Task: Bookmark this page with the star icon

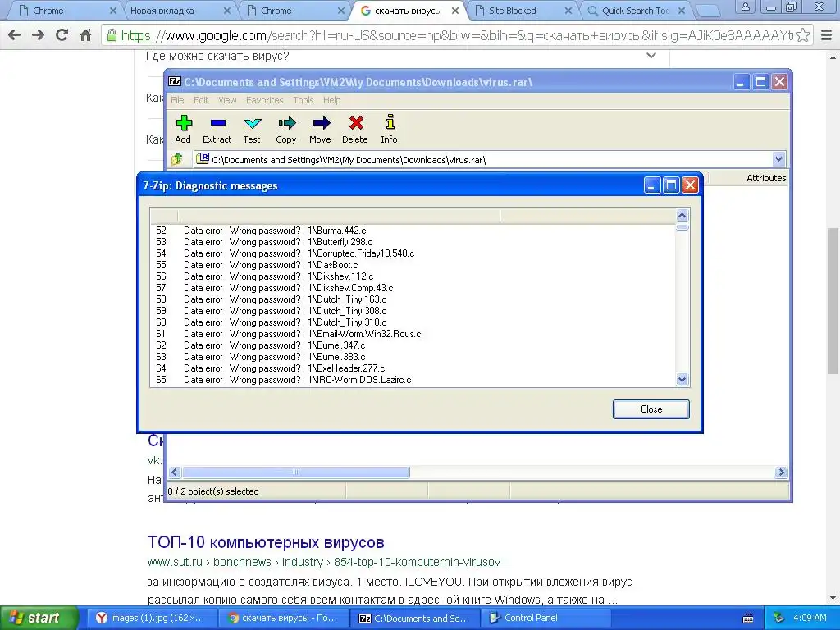Action: pyautogui.click(x=802, y=35)
